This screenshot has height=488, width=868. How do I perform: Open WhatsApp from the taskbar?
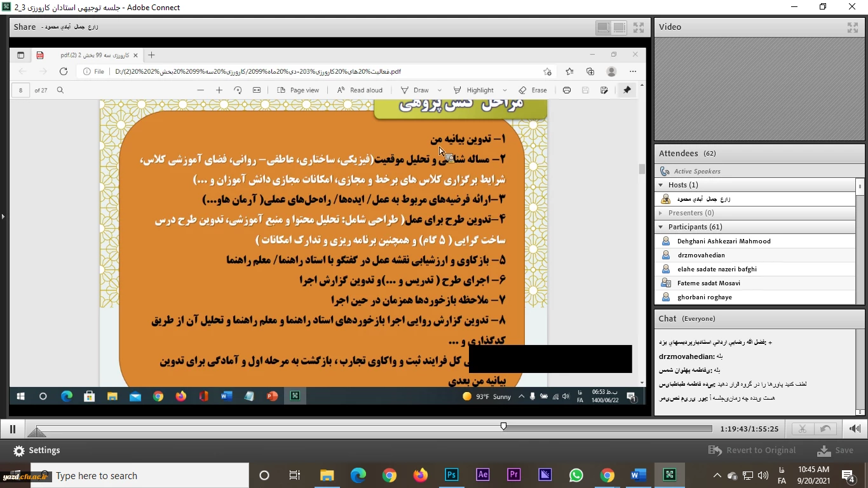[576, 475]
